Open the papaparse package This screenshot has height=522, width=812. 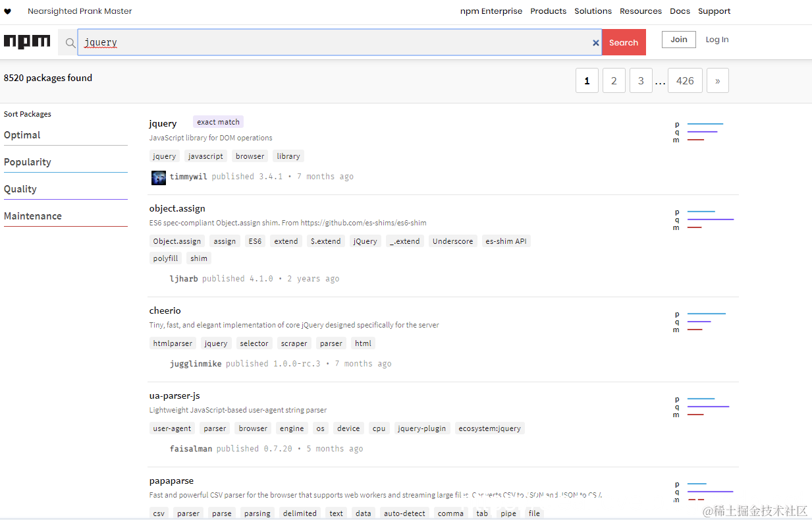tap(171, 480)
